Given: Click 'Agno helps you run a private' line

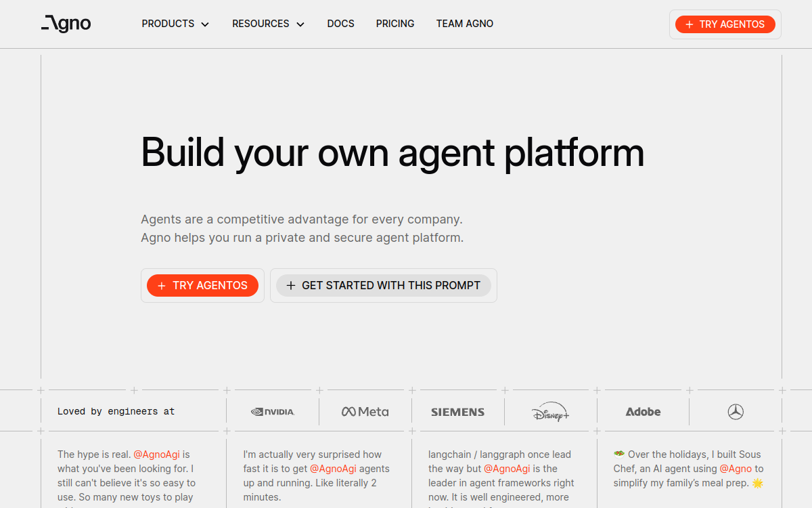Looking at the screenshot, I should click(x=302, y=238).
